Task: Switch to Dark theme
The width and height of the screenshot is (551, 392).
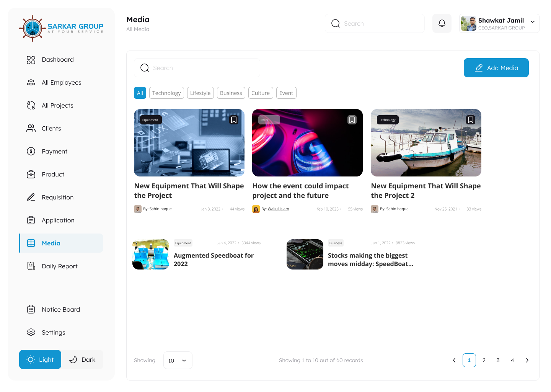Action: click(x=82, y=359)
